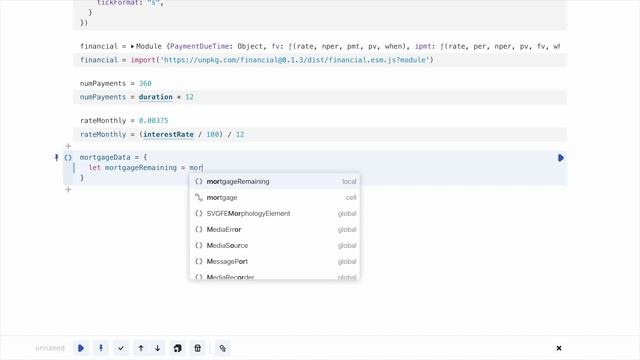Click the mortgageData = { code line
This screenshot has height=360, width=640.
[x=113, y=157]
